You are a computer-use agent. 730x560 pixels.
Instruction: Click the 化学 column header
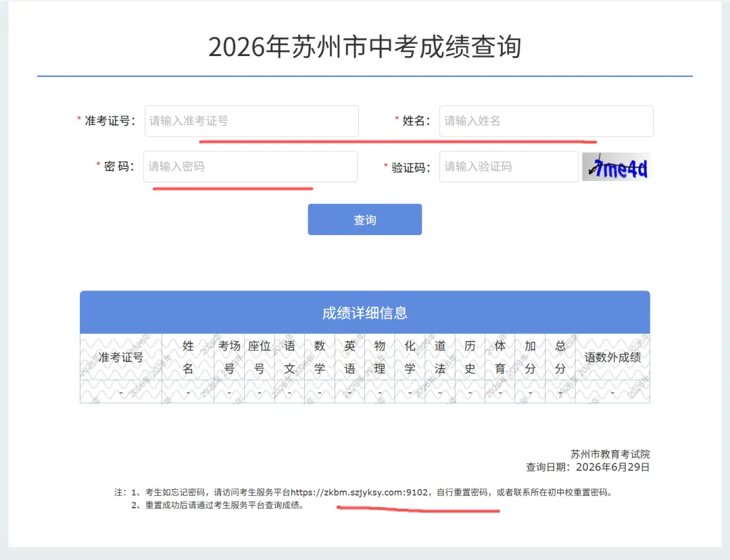(410, 357)
